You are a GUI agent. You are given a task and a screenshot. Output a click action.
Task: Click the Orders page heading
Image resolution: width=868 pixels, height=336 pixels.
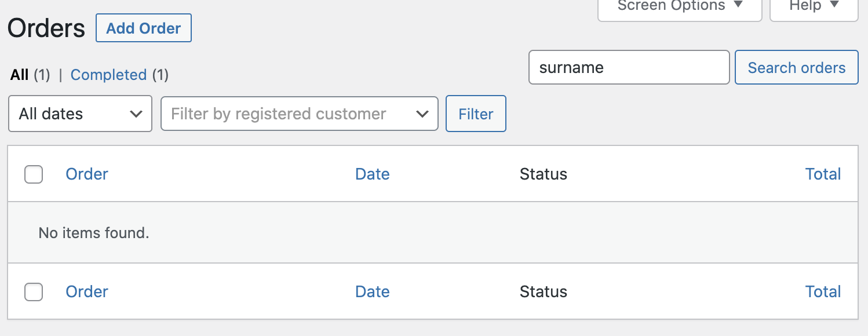pos(45,27)
